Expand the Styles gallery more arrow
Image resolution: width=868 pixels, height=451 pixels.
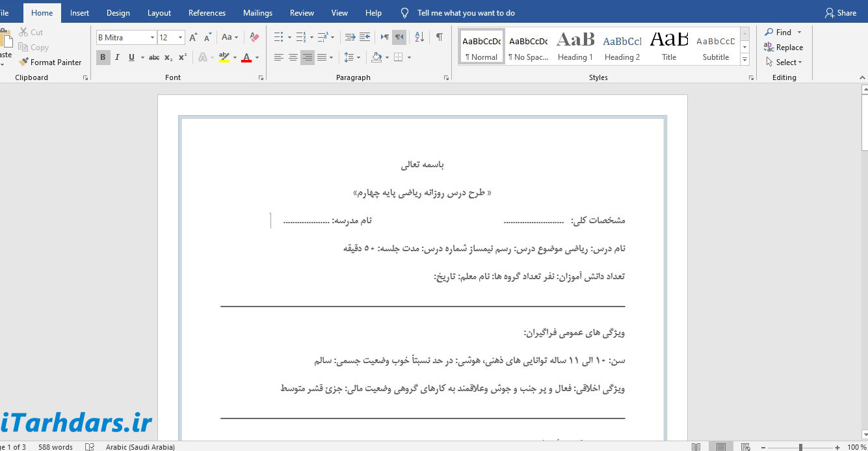(745, 60)
